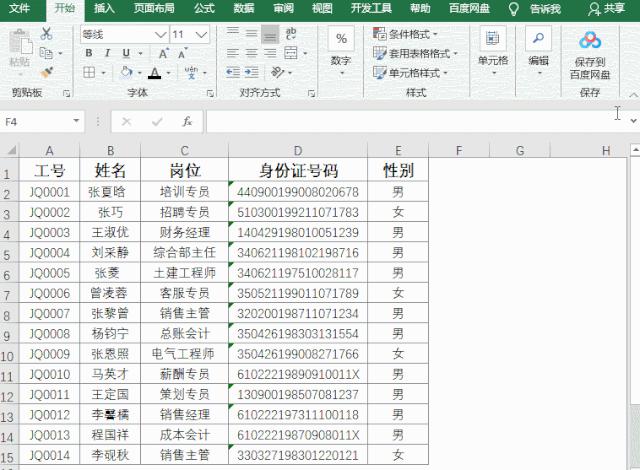Click Increase Indent icon

(x=251, y=73)
